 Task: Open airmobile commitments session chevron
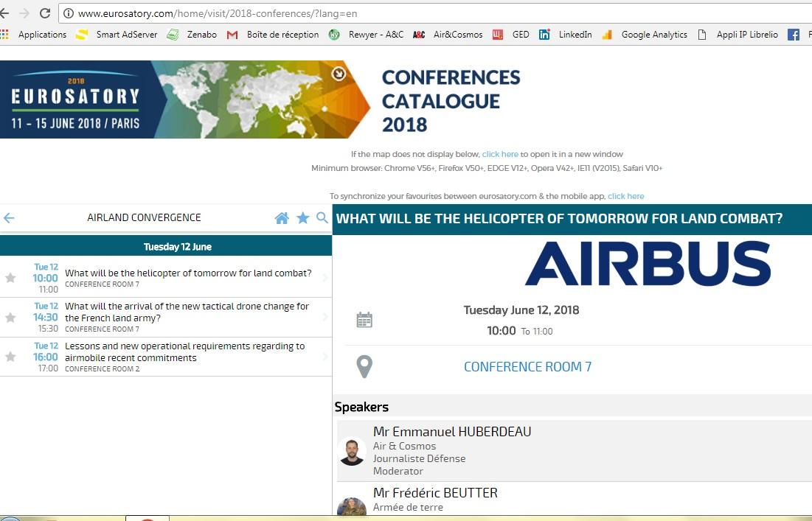tap(325, 357)
